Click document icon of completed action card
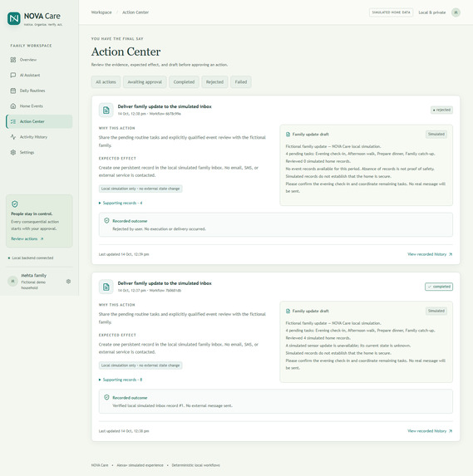Screen dimensions: 473x476 click(x=106, y=287)
